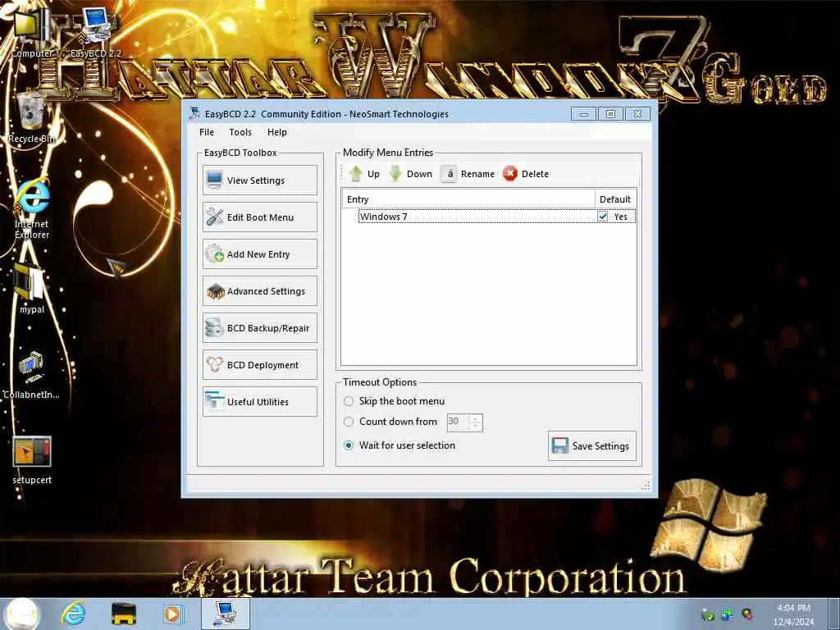Click volume tray icon
This screenshot has height=630, width=840.
tap(746, 614)
